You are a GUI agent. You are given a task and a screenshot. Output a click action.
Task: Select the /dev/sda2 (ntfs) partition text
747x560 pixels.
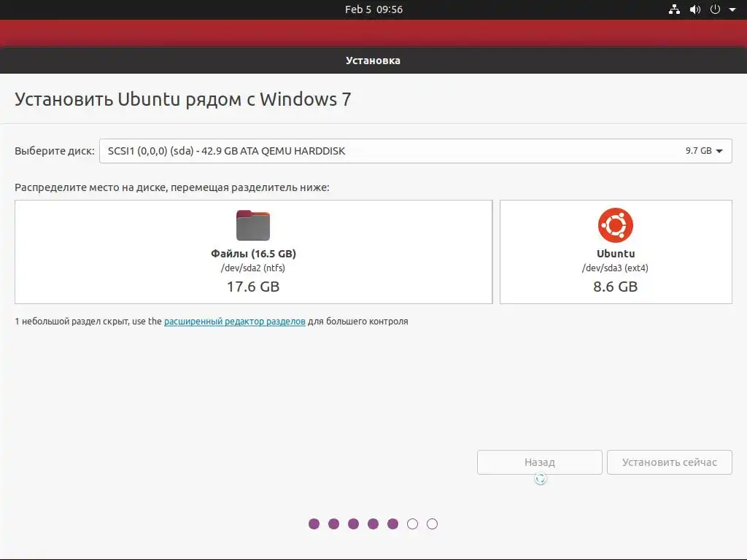(x=253, y=268)
